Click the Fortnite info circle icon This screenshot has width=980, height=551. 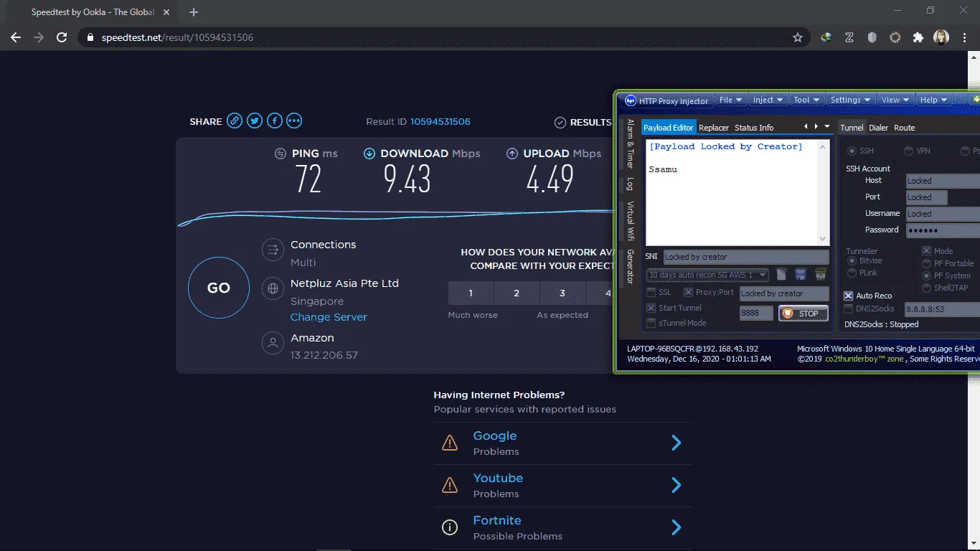[450, 528]
